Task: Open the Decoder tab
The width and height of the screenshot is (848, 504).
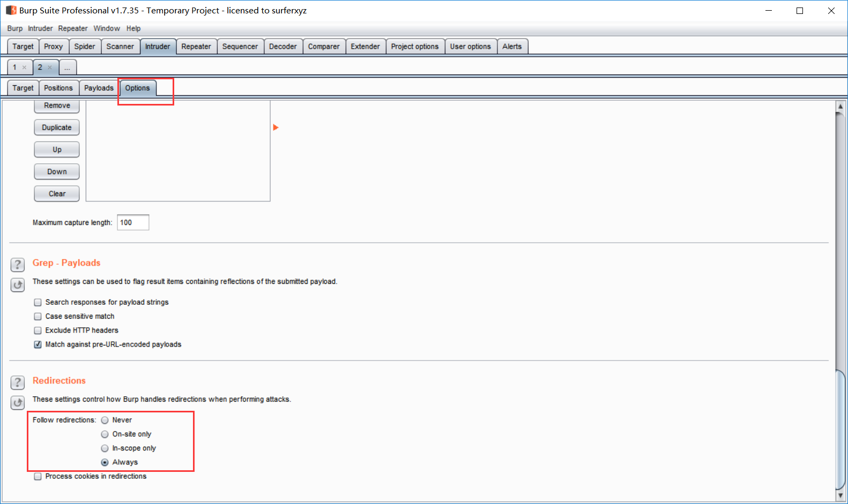Action: pos(283,47)
